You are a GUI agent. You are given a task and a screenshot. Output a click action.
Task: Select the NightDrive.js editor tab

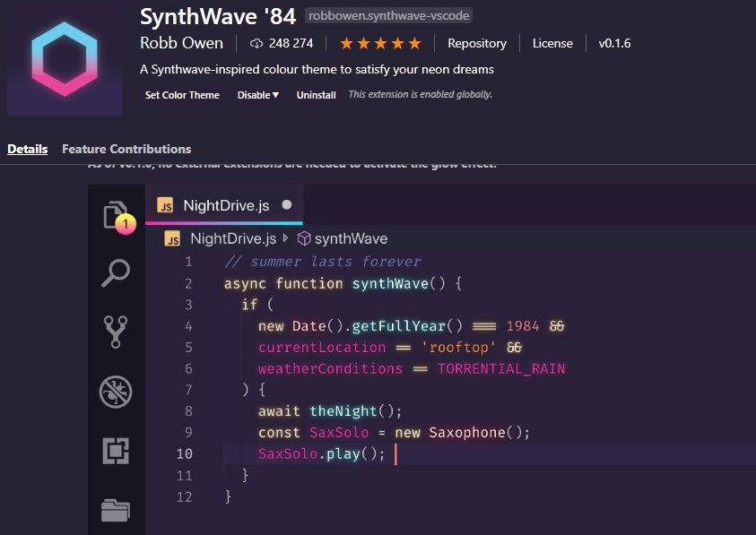pyautogui.click(x=224, y=205)
